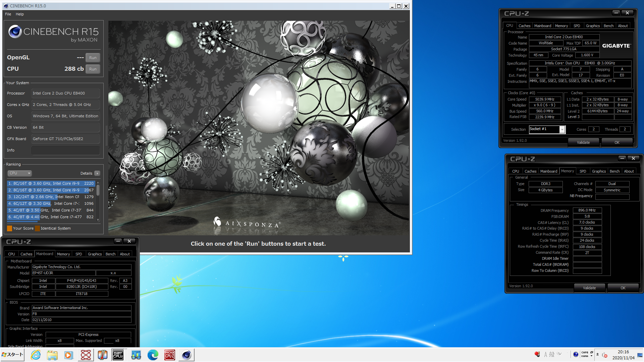Click the Core Speed value 5039.9 MHz
Screen dimensions: 644x362
[545, 99]
